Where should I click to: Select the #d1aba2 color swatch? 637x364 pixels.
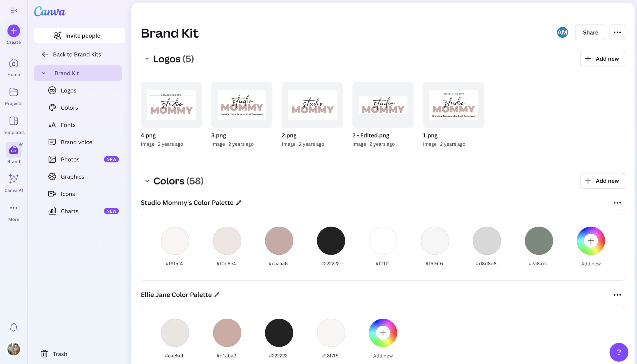click(227, 333)
